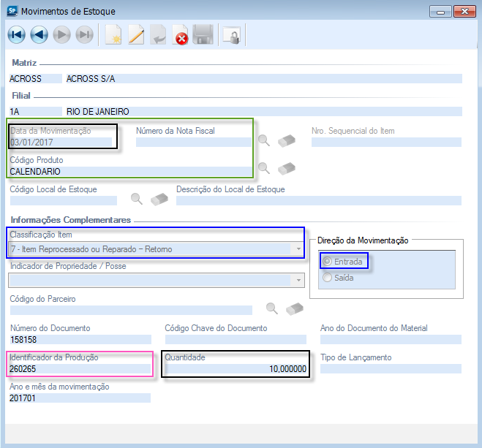This screenshot has height=448, width=482.
Task: Click the Número da Nota Fiscal field
Action: point(193,143)
